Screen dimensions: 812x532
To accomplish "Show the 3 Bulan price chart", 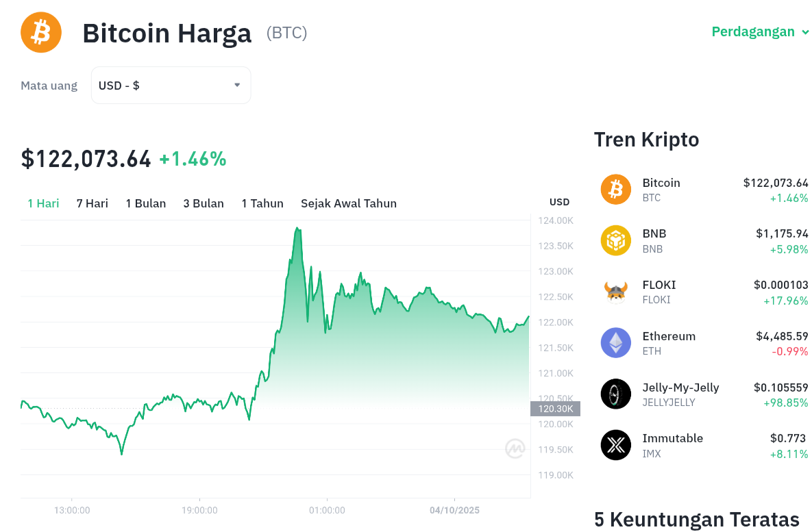I will [x=204, y=203].
